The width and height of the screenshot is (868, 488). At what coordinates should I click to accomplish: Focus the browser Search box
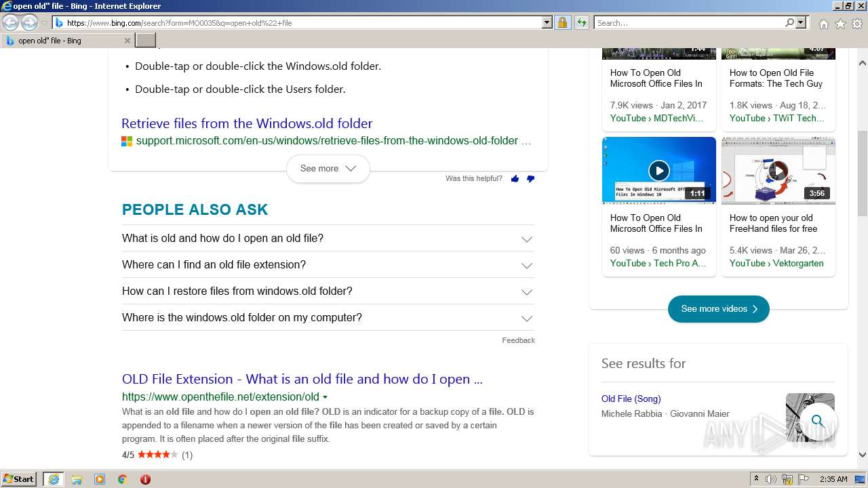coord(689,22)
